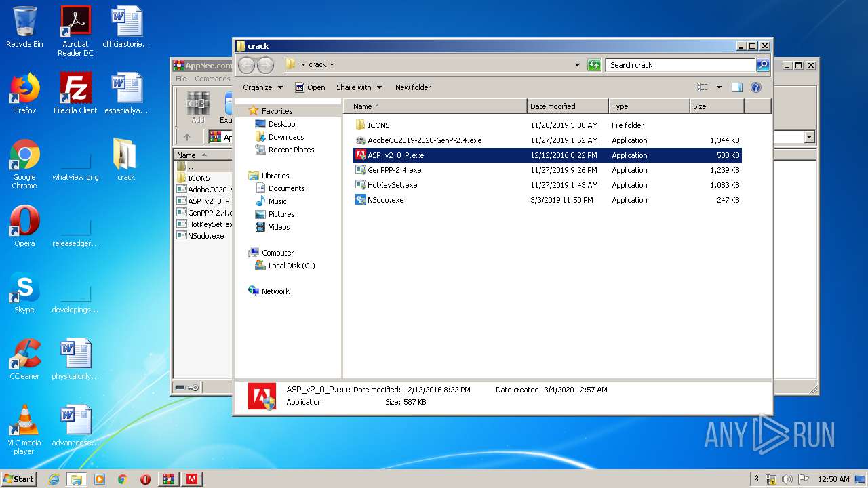Open FileZilla Client desktop shortcut
Image resolution: width=868 pixels, height=488 pixels.
point(75,94)
